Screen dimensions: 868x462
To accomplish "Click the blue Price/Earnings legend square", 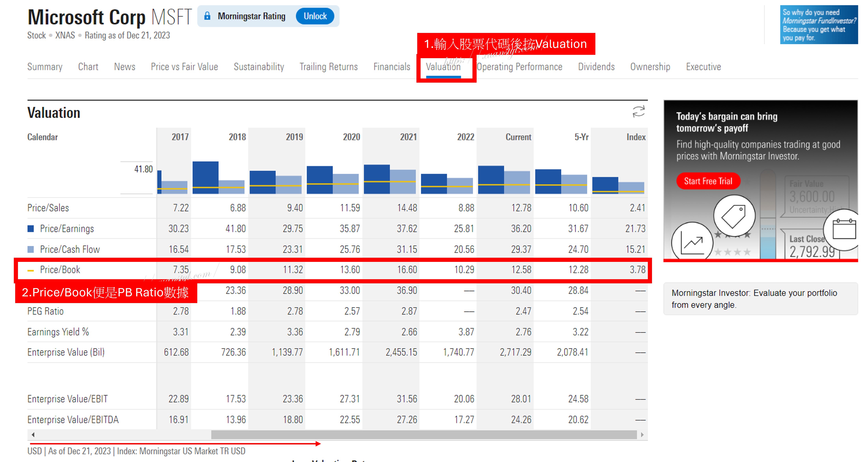I will (31, 229).
